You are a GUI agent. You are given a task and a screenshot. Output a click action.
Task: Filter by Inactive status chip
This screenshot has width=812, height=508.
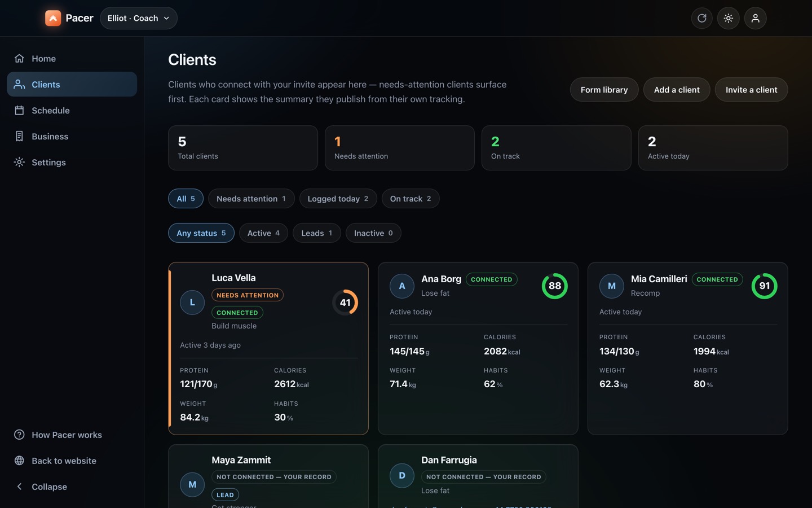click(x=373, y=233)
